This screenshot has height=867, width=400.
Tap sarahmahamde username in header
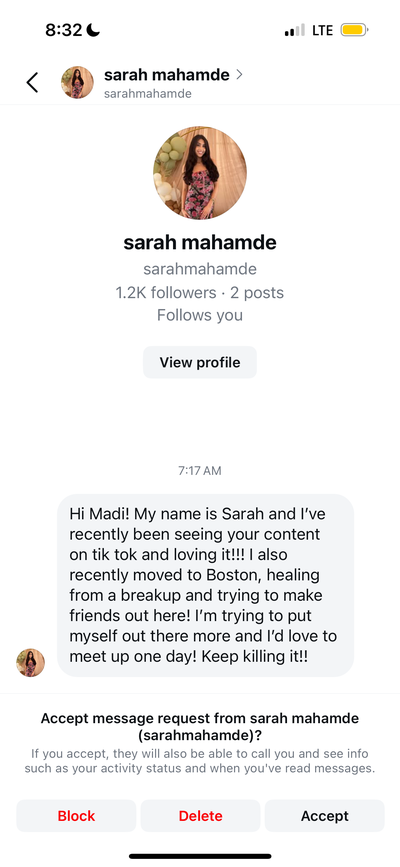148,93
